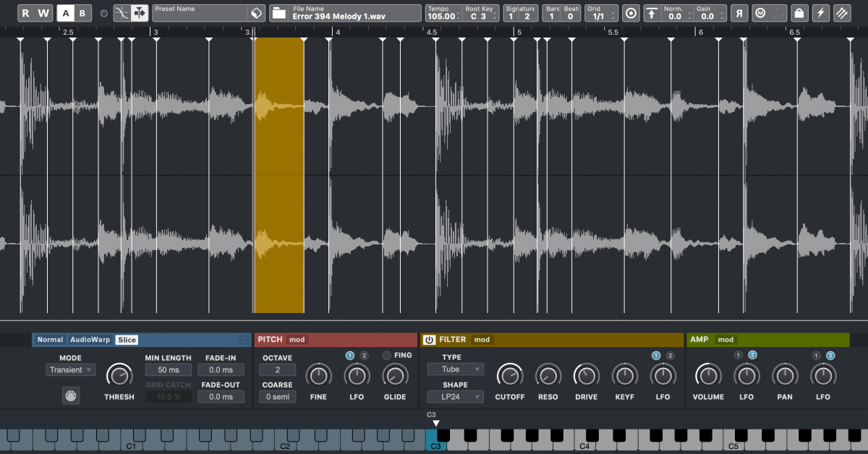The width and height of the screenshot is (868, 454).
Task: Click the MIDI export round icon
Action: tap(71, 395)
